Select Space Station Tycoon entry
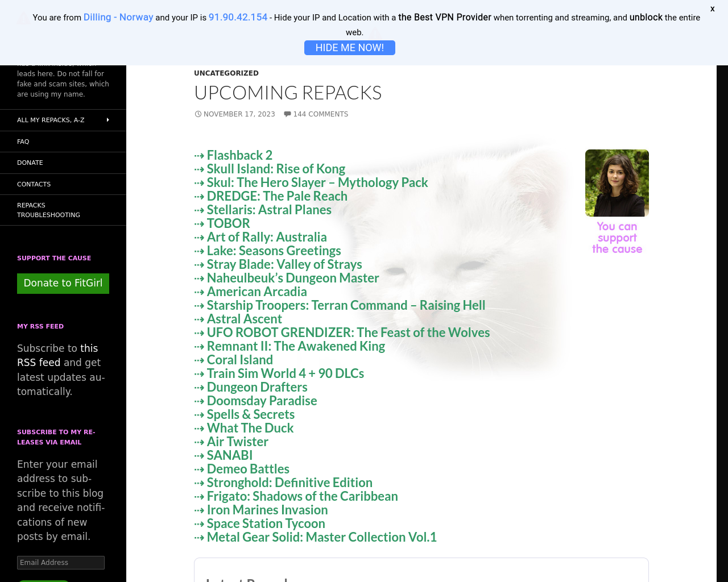The height and width of the screenshot is (582, 728). coord(266,523)
